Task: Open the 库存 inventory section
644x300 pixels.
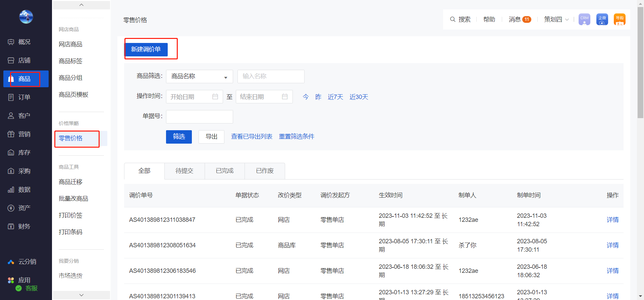Action: point(19,153)
